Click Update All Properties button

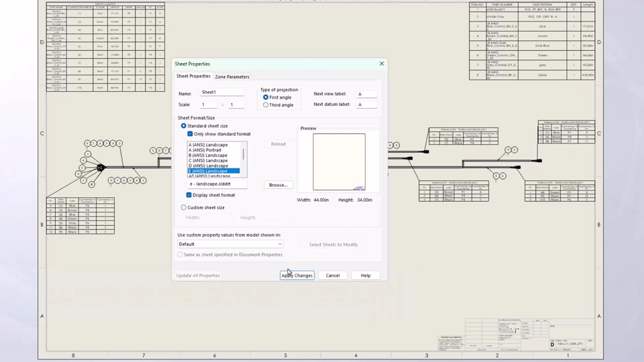coord(198,276)
